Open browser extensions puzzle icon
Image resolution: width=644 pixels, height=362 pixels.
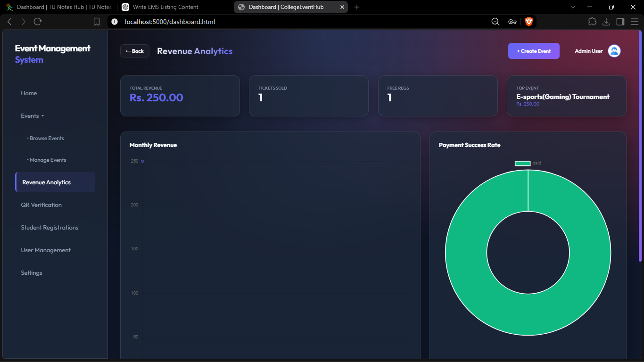point(592,22)
